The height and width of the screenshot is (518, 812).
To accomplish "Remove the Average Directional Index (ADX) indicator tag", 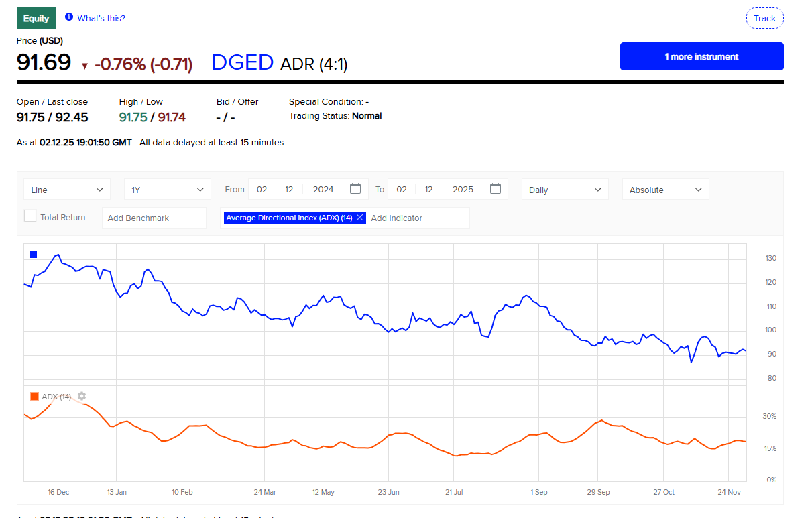I will click(360, 218).
